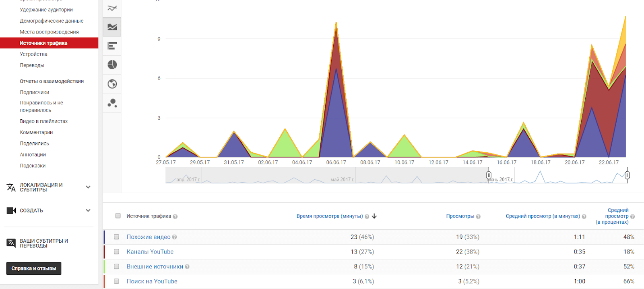Expand the Локализация и субтитры section

point(88,187)
